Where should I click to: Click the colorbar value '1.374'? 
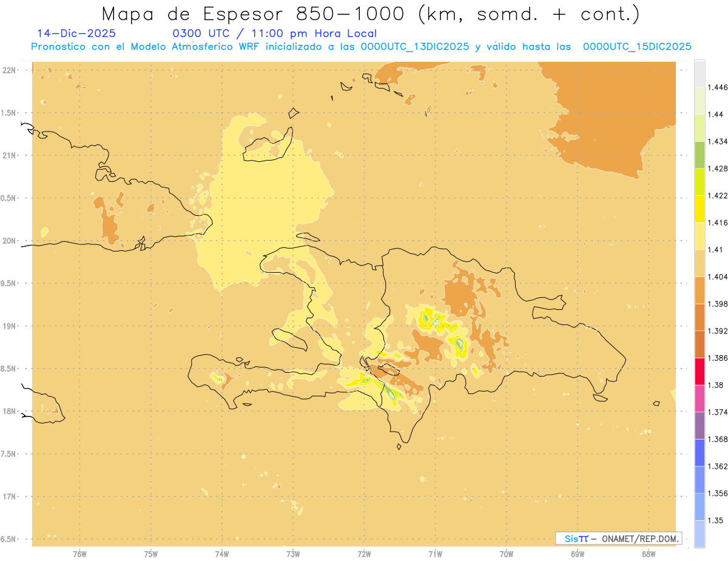pos(719,412)
